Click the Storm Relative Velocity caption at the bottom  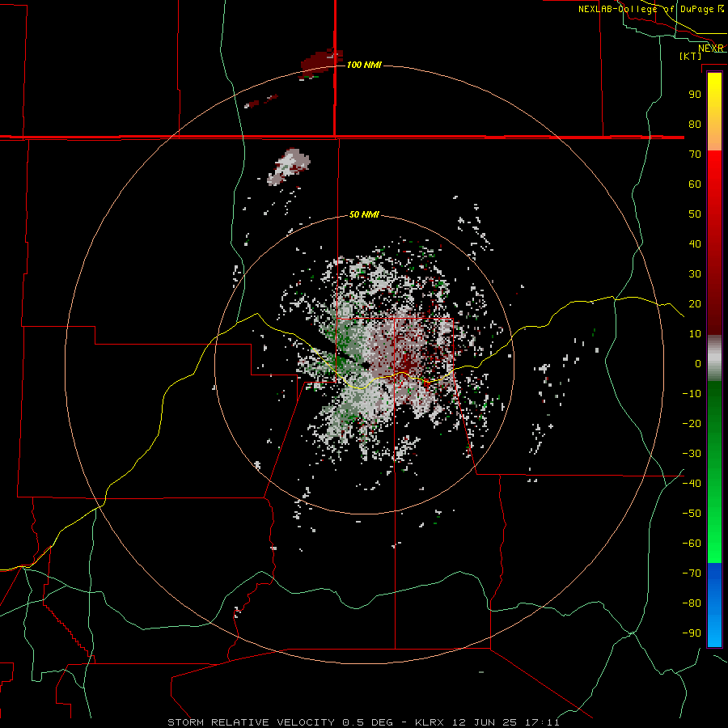[x=363, y=722]
